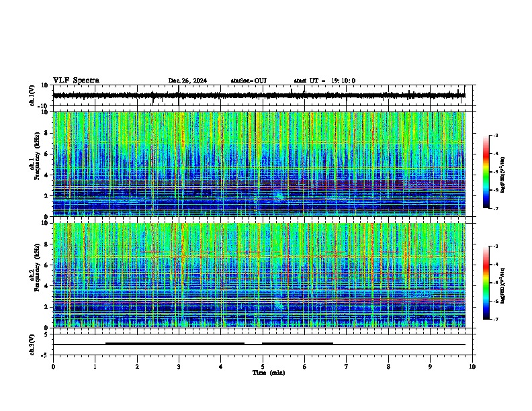Click the time axis tick label "9"
The image size is (532, 411).
click(x=430, y=367)
